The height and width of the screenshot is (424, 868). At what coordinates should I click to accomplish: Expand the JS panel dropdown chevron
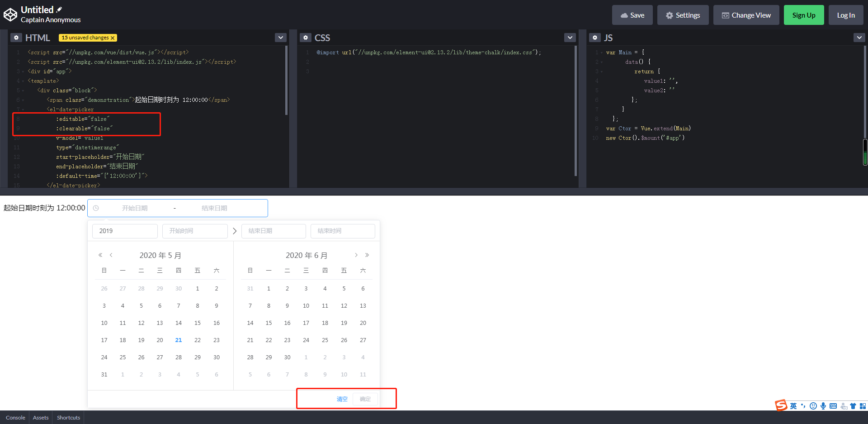click(x=859, y=38)
